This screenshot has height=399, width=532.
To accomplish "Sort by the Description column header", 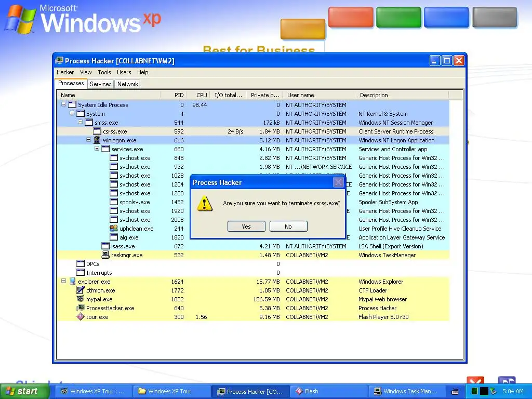I will pos(402,95).
